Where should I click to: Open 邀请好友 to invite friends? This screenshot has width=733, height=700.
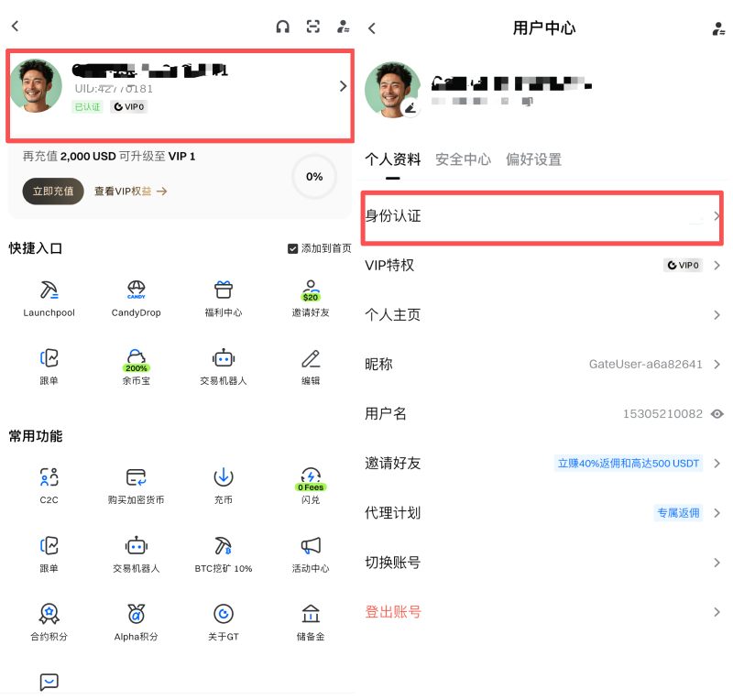[x=310, y=298]
